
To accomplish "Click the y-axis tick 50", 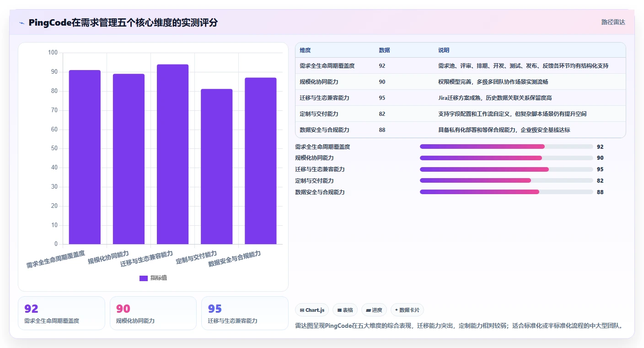I will (x=54, y=148).
